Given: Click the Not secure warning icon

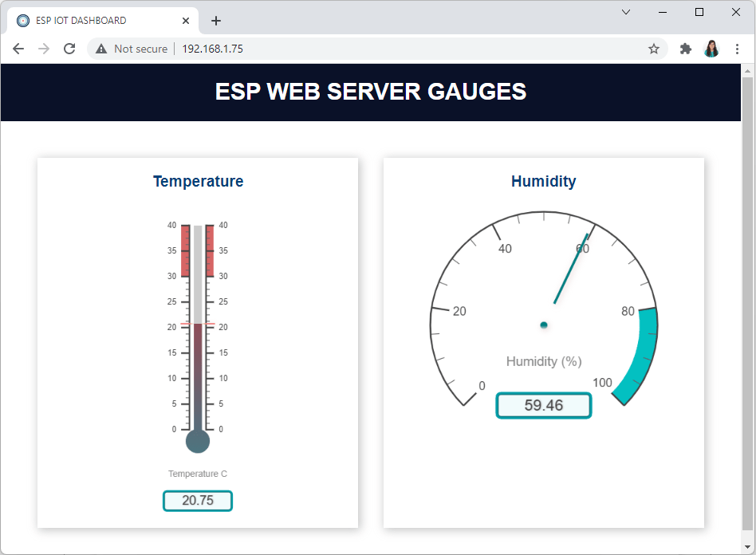Looking at the screenshot, I should point(100,49).
